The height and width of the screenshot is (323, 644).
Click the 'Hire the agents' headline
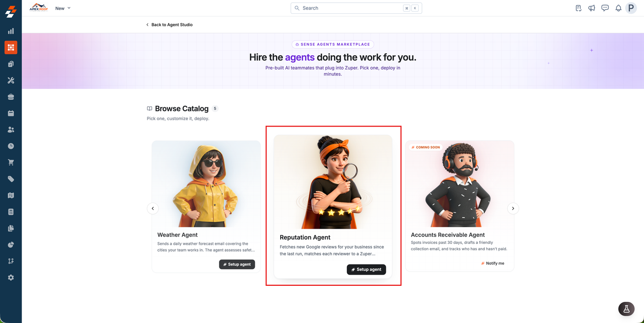(x=333, y=58)
